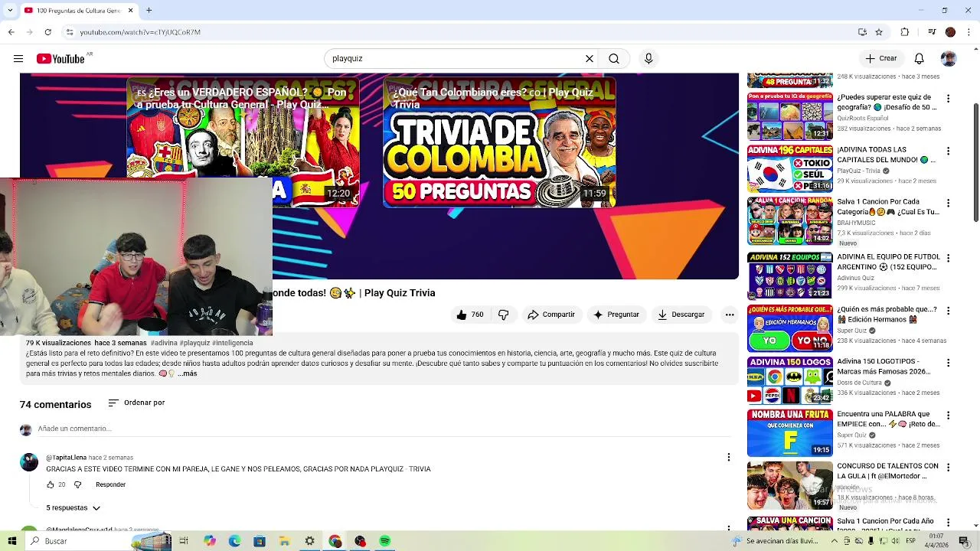Open Chrome three-dot menu
This screenshot has height=551, width=980.
point(969,32)
